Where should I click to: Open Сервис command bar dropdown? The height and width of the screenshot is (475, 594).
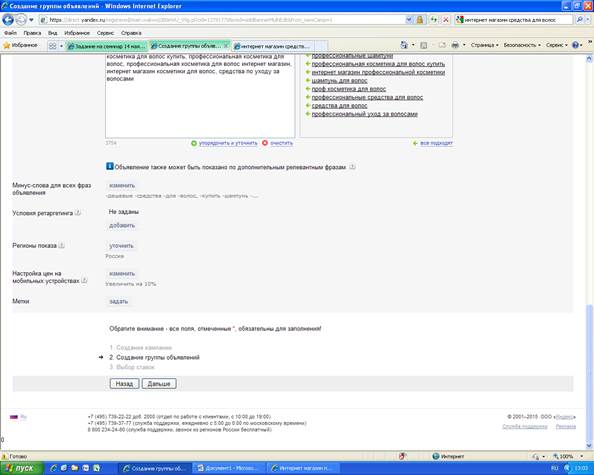556,45
